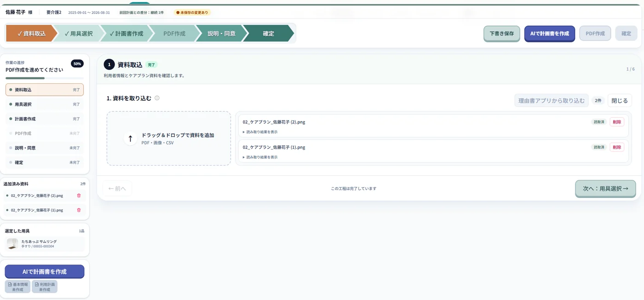Viewport: 644px width, 300px height.
Task: Click 理由書アプリから取り込む button
Action: pos(552,100)
